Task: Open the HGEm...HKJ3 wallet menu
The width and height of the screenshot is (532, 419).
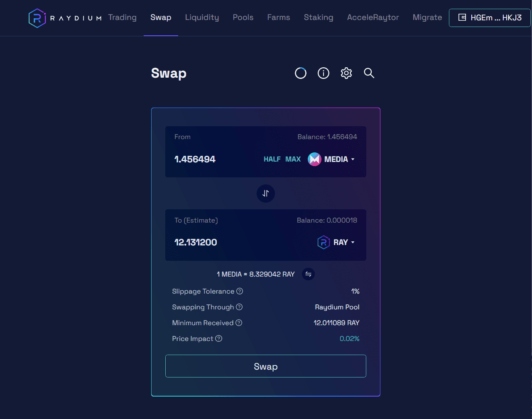Action: pyautogui.click(x=490, y=18)
